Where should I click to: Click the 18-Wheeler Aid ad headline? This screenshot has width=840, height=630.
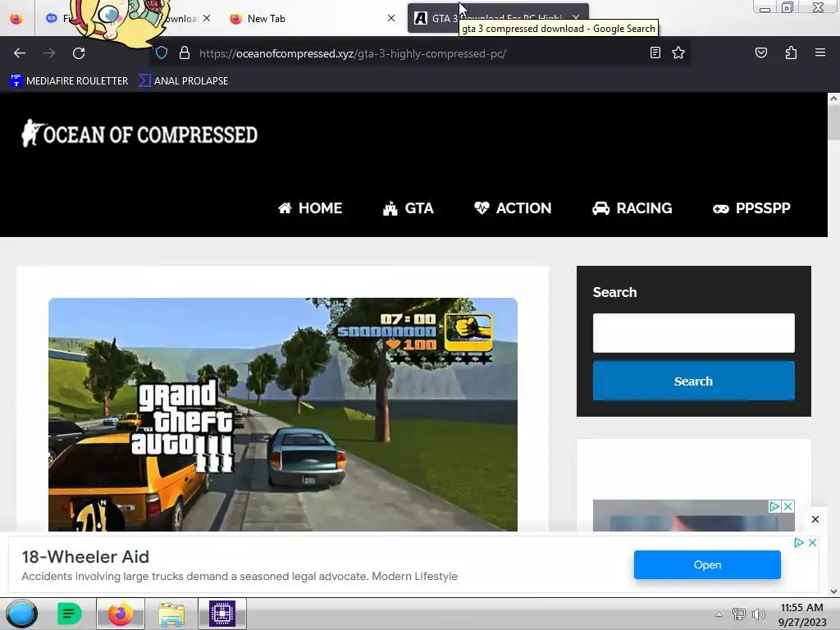(x=85, y=557)
